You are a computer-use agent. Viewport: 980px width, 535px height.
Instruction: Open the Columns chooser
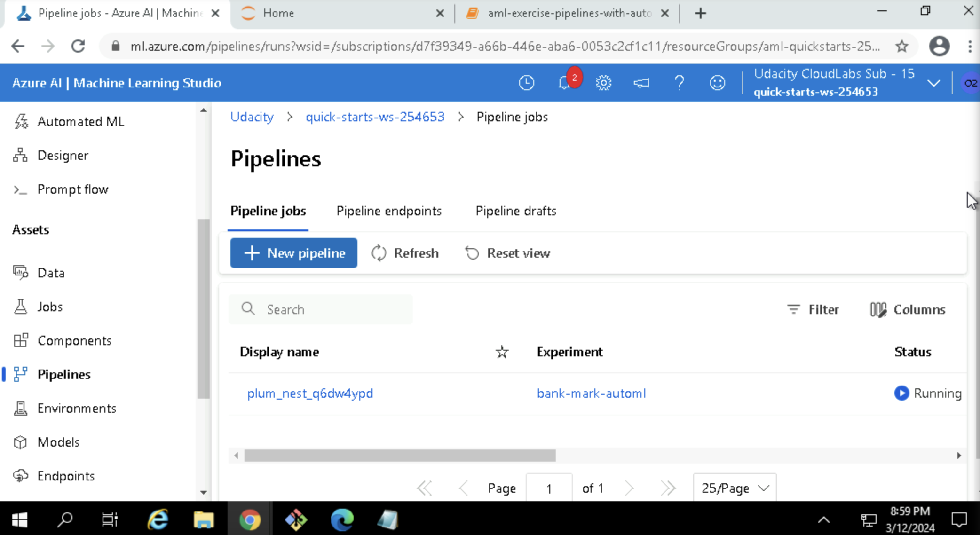coord(908,309)
